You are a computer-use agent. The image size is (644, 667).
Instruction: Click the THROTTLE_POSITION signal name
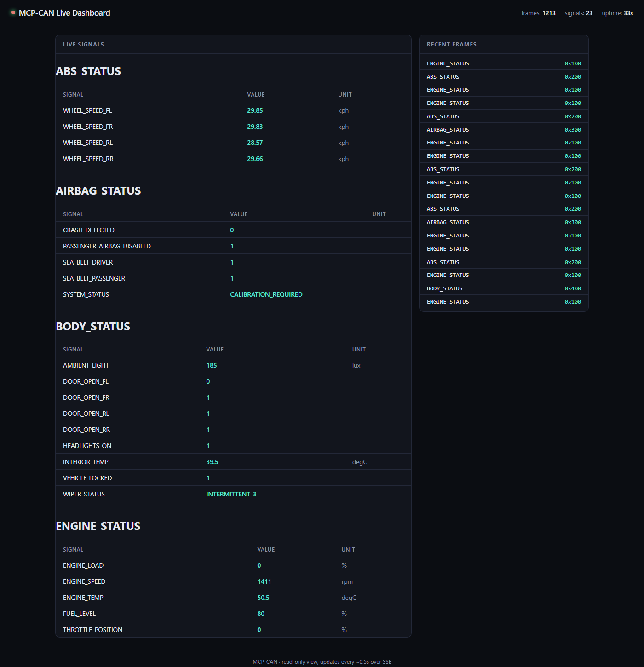coord(92,630)
